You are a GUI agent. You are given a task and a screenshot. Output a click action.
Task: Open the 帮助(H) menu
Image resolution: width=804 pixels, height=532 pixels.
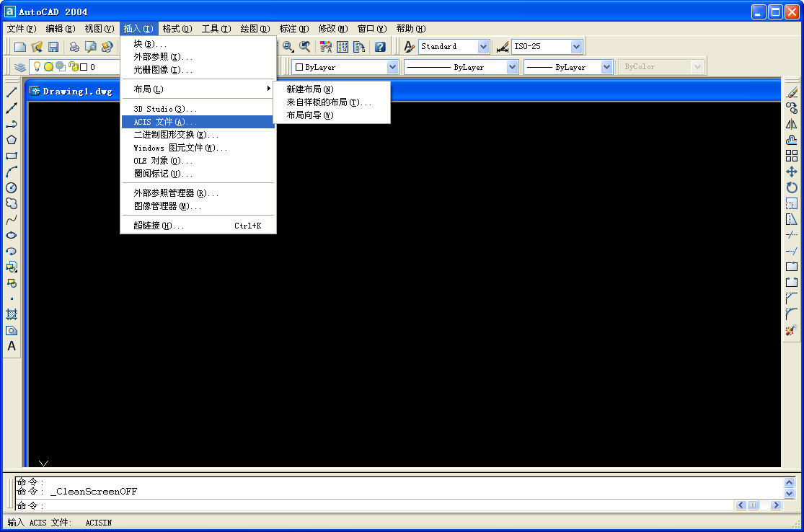[x=411, y=29]
